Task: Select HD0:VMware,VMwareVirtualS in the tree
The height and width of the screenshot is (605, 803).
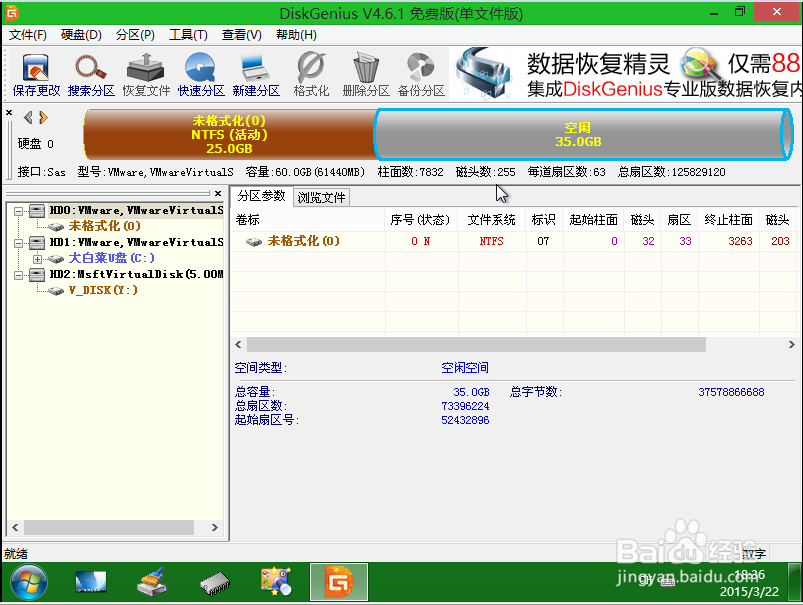Action: (x=136, y=211)
